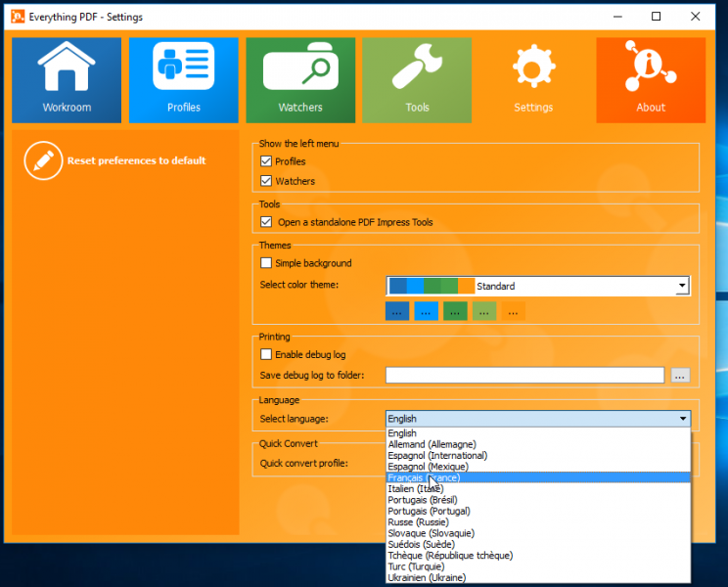728x587 pixels.
Task: Select Français (France) highlighted option
Action: pos(538,477)
